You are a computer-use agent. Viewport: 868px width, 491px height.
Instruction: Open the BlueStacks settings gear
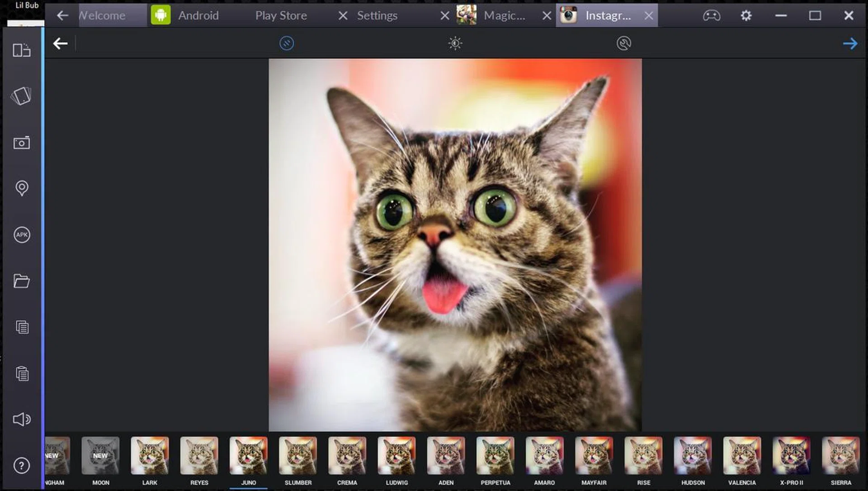coord(746,15)
